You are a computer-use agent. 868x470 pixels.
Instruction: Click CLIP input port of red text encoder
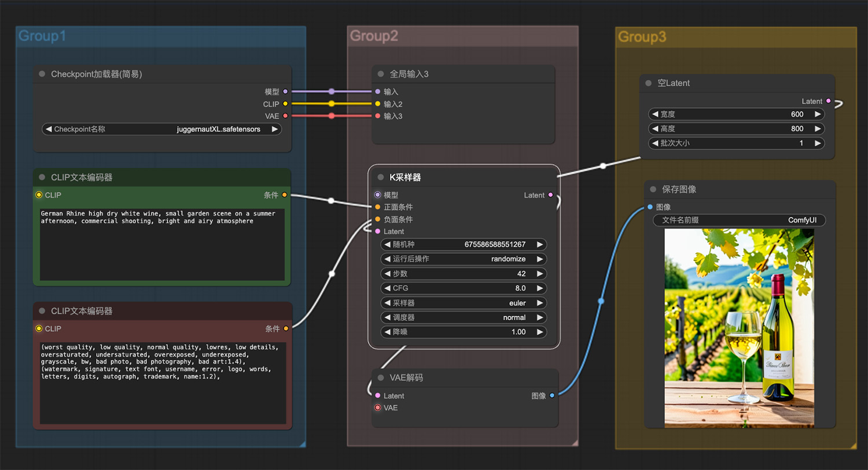[x=39, y=328]
